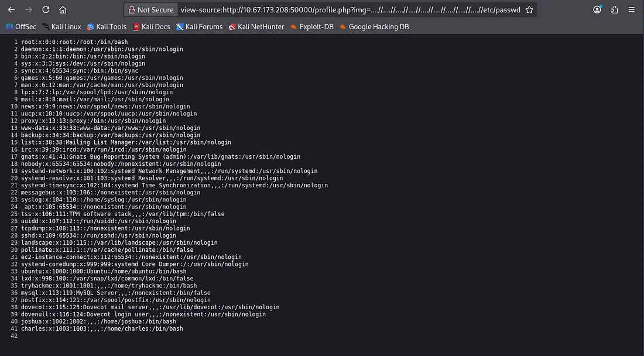
Task: Open the Kali Tools bookmark
Action: tap(107, 27)
